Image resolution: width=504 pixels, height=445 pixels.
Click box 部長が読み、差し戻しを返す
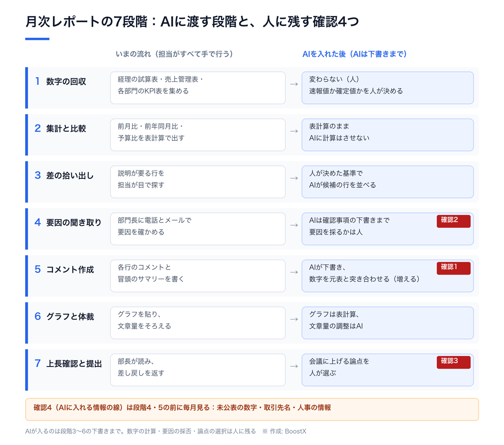pyautogui.click(x=198, y=370)
